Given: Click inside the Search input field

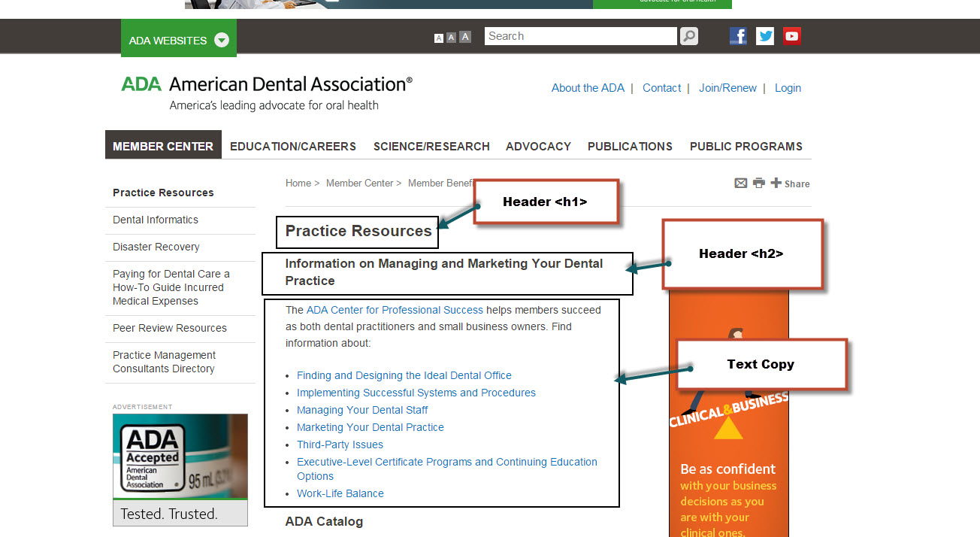Looking at the screenshot, I should point(581,36).
